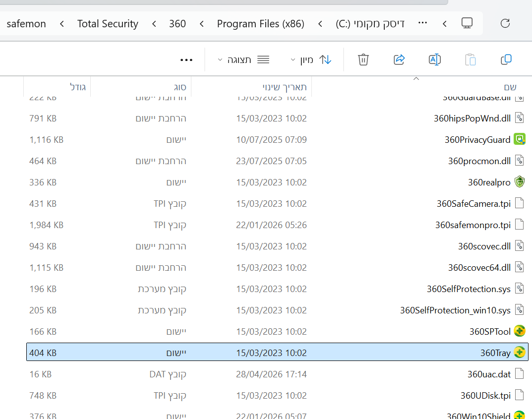532x419 pixels.
Task: Go to Program Files (x86) breadcrumb
Action: [x=261, y=24]
